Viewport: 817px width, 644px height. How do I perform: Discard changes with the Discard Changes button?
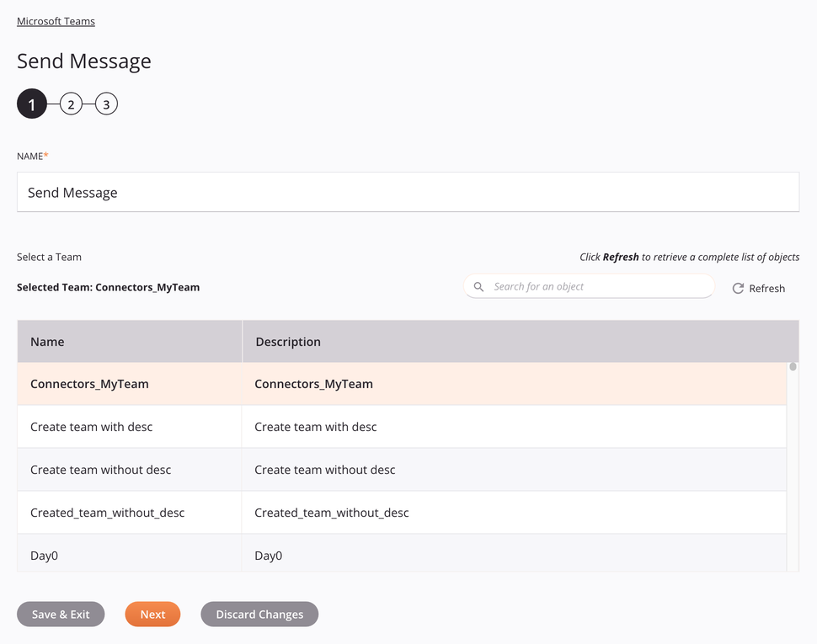point(259,614)
